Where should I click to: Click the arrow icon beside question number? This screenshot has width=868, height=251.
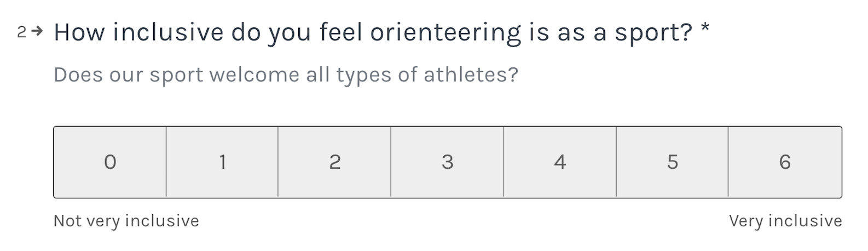pyautogui.click(x=37, y=32)
